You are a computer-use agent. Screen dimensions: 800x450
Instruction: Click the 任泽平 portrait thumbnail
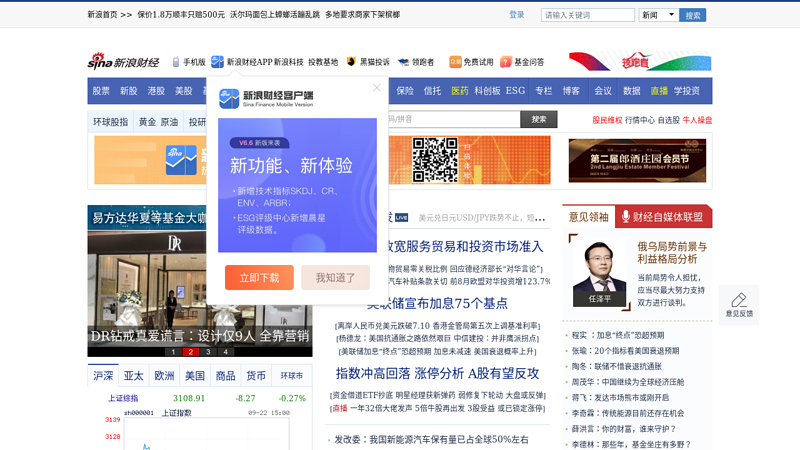coord(599,272)
